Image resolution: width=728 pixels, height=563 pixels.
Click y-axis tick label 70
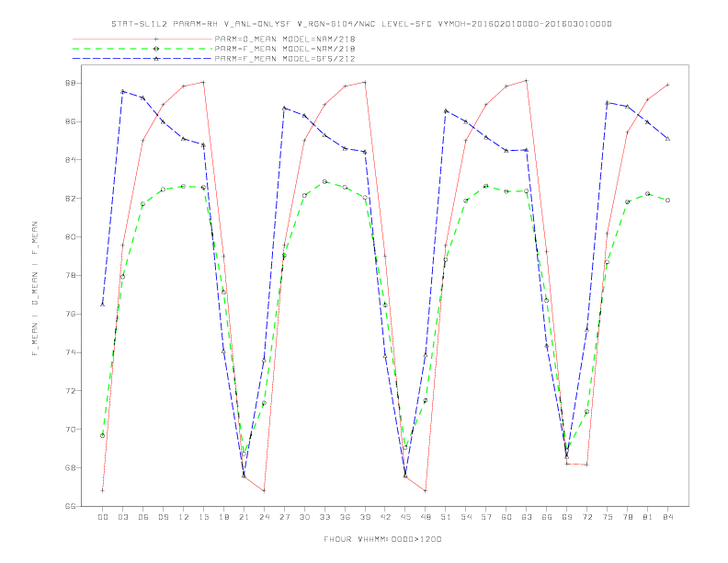coord(70,430)
